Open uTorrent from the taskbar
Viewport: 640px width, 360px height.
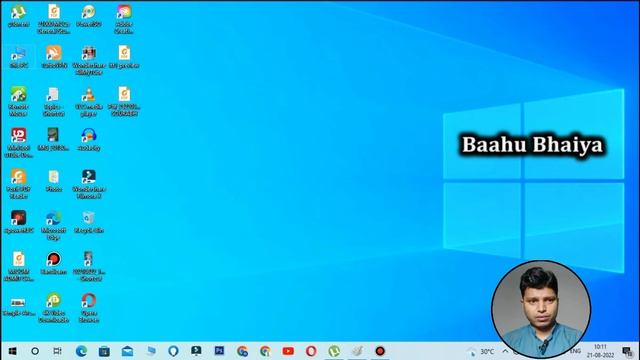(334, 351)
